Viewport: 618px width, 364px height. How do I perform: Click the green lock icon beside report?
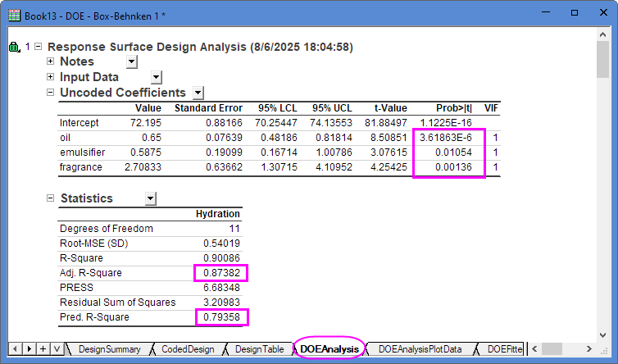[x=14, y=48]
